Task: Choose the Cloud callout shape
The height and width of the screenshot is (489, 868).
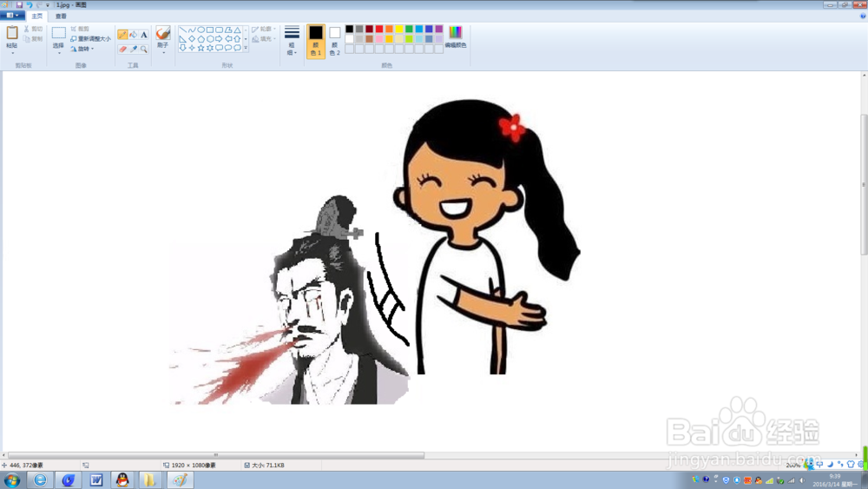Action: (237, 48)
